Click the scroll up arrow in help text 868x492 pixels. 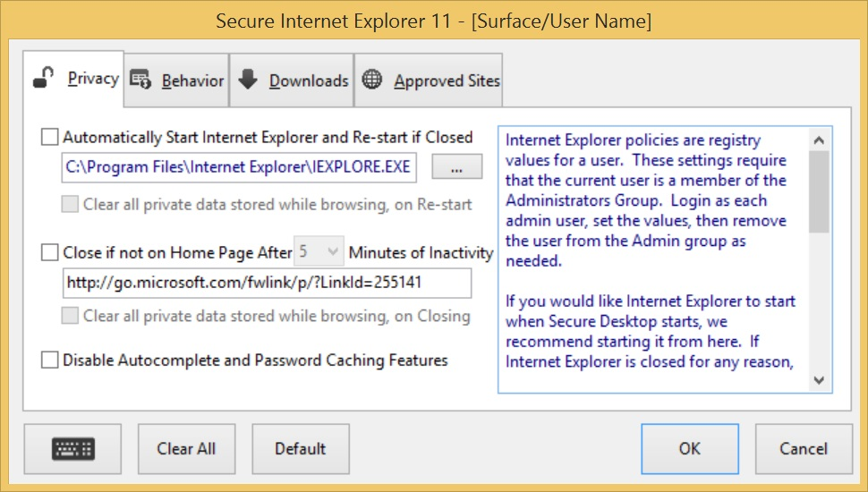(820, 140)
